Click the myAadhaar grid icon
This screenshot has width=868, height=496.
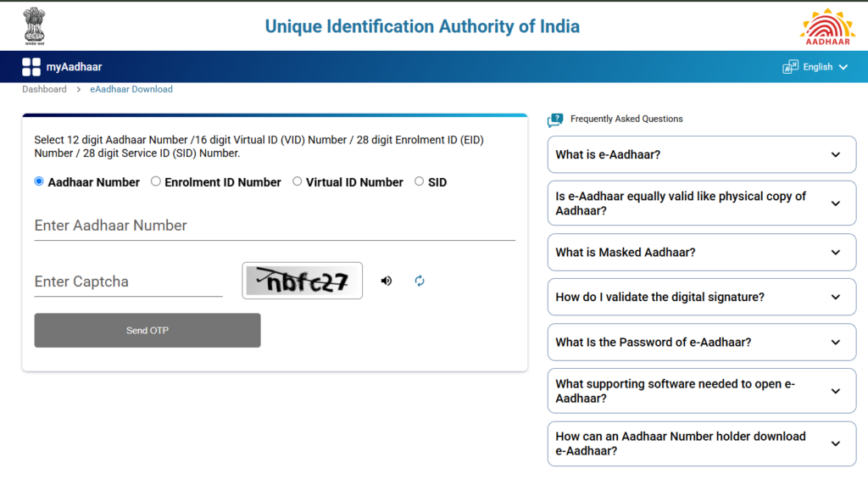coord(31,67)
